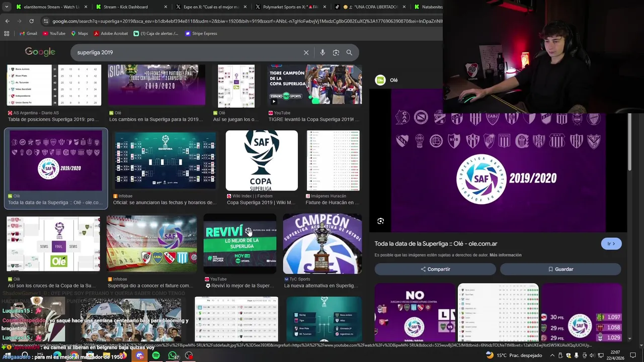Open the Más información link

tap(505, 255)
